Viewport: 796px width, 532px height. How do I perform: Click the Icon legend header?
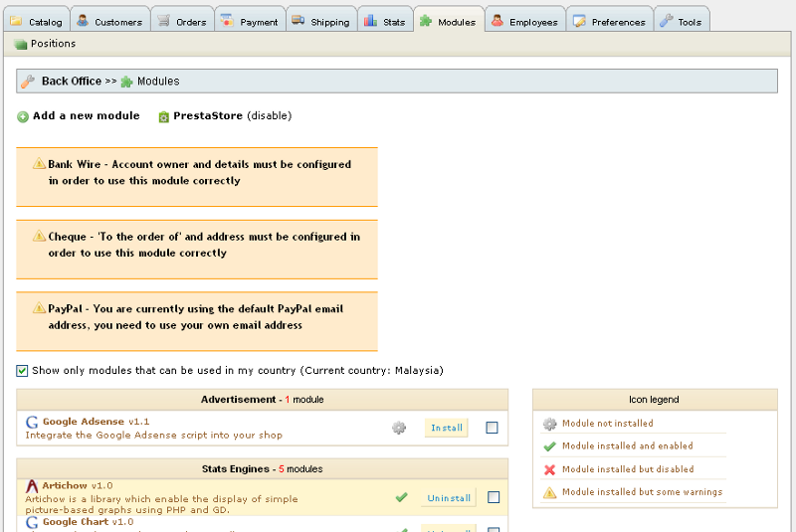coord(655,400)
